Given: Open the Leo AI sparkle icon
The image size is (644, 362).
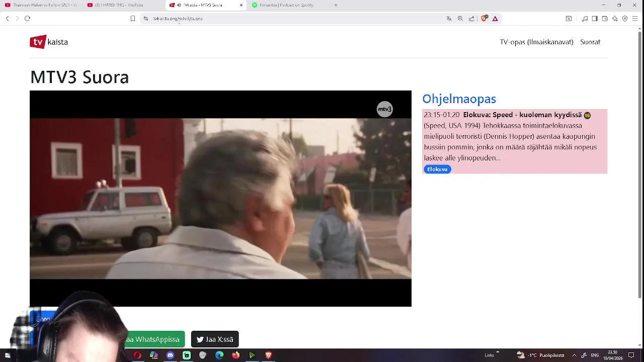Looking at the screenshot, I should 615,19.
